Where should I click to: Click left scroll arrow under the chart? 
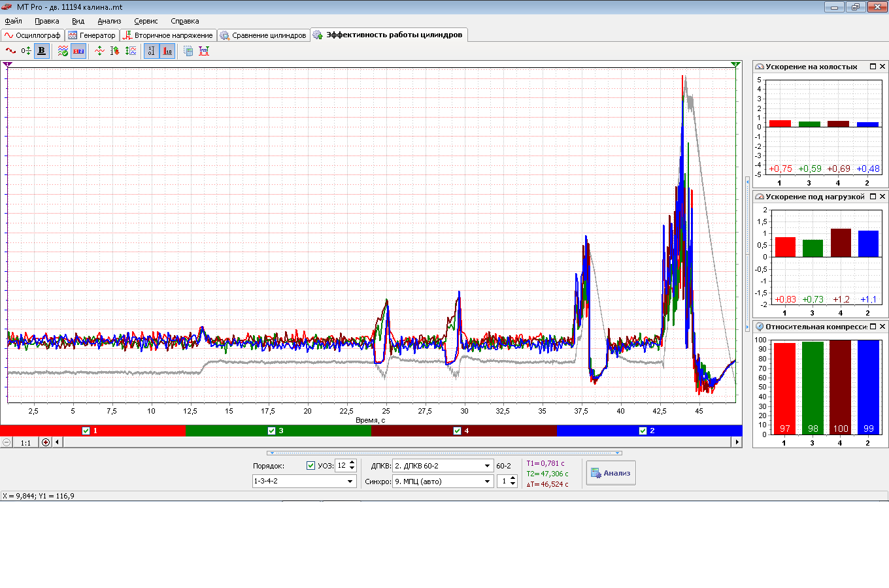coord(58,442)
